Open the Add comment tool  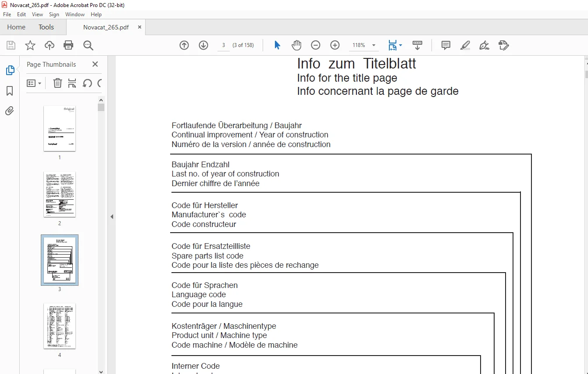coord(446,45)
